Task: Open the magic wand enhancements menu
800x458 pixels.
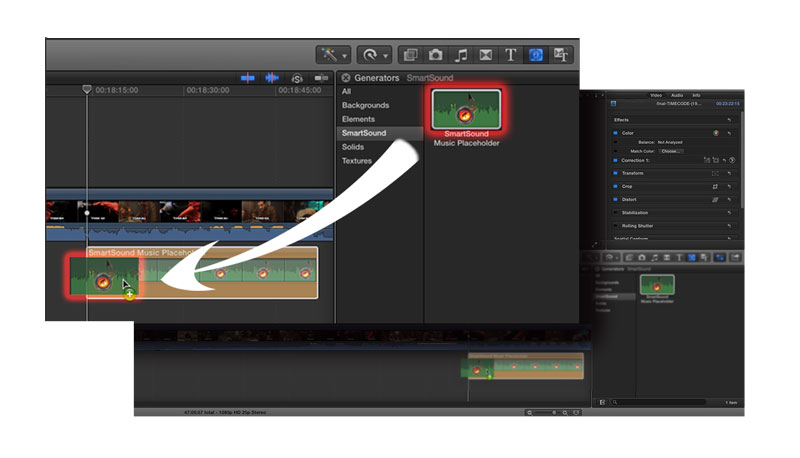Action: [x=333, y=55]
